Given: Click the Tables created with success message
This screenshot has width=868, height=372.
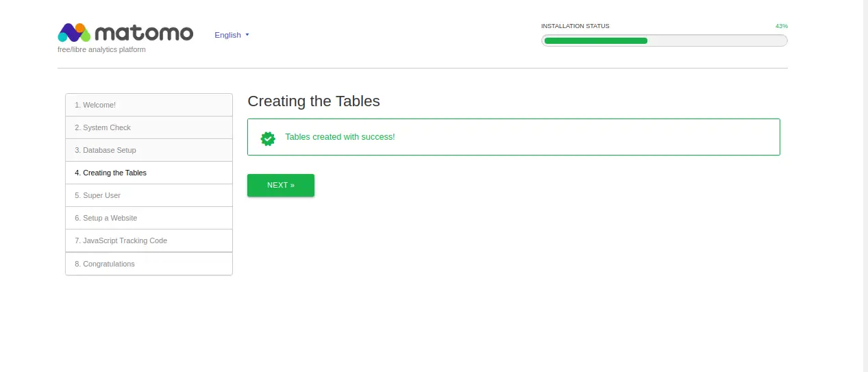Looking at the screenshot, I should 340,137.
